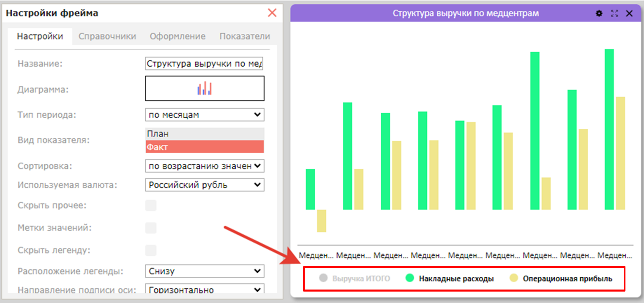Open the chart frame settings gear

[599, 14]
